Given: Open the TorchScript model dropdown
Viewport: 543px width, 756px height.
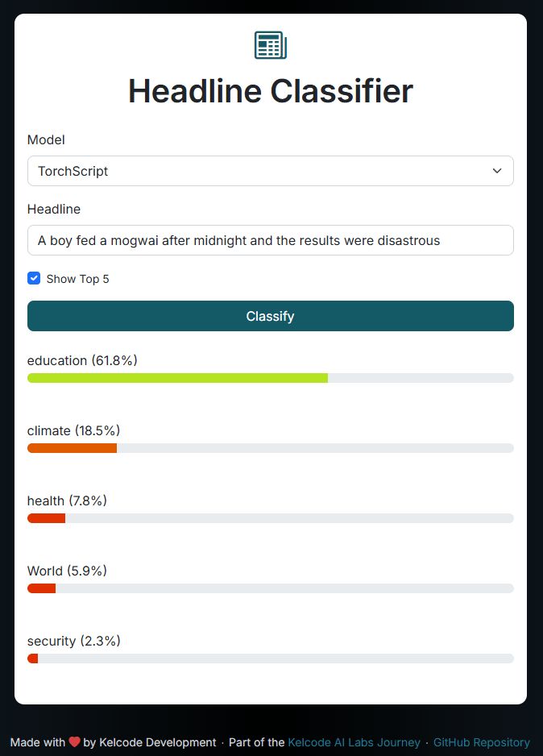Looking at the screenshot, I should 271,171.
